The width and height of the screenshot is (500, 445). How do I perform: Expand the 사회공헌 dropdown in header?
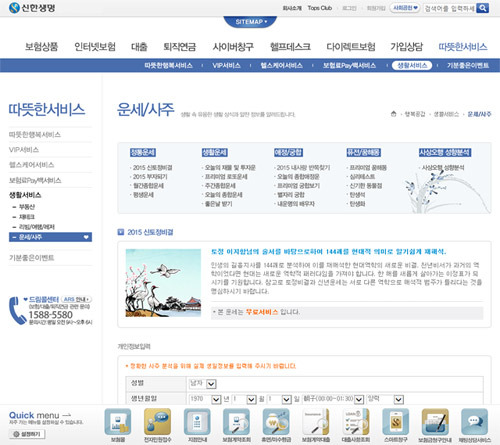405,8
